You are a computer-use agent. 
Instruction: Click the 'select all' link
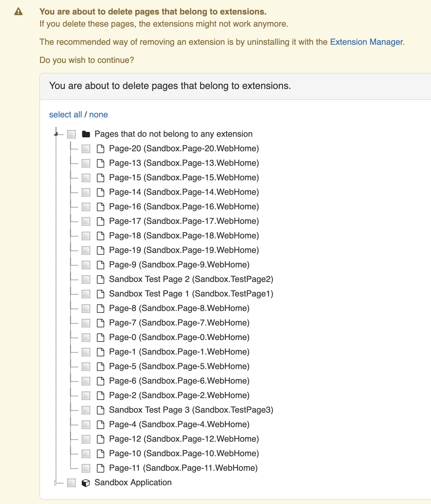(65, 115)
